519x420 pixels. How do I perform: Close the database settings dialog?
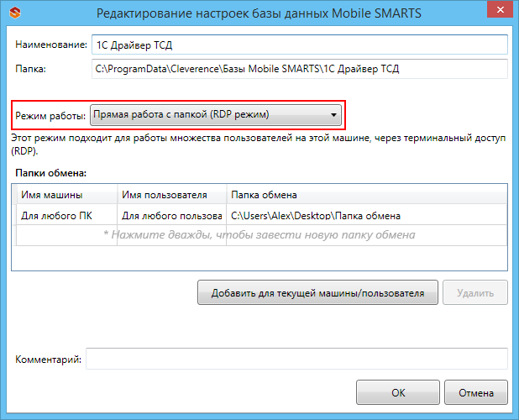tap(501, 10)
